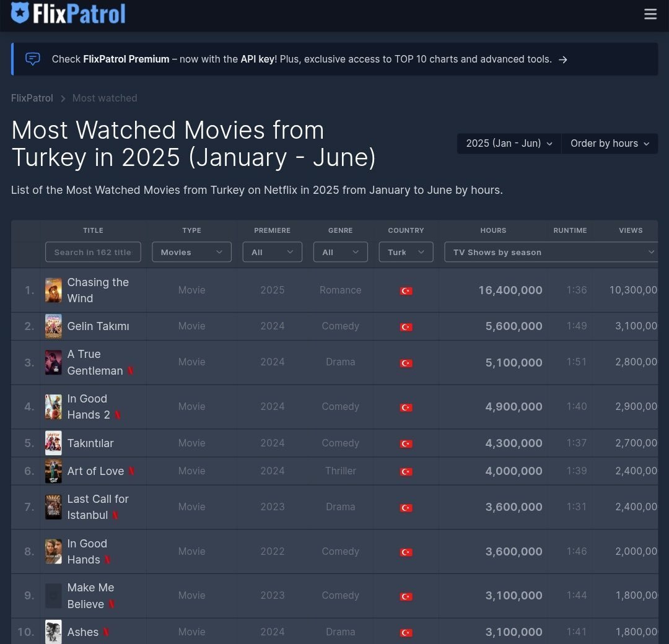Image resolution: width=669 pixels, height=644 pixels.
Task: Click the Premium banner chat icon
Action: tap(33, 59)
